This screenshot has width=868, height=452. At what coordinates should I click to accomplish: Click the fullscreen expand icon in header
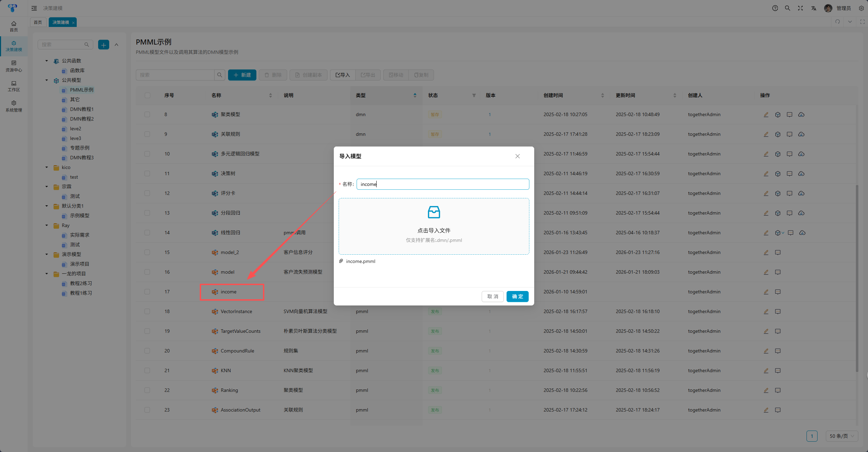[800, 8]
